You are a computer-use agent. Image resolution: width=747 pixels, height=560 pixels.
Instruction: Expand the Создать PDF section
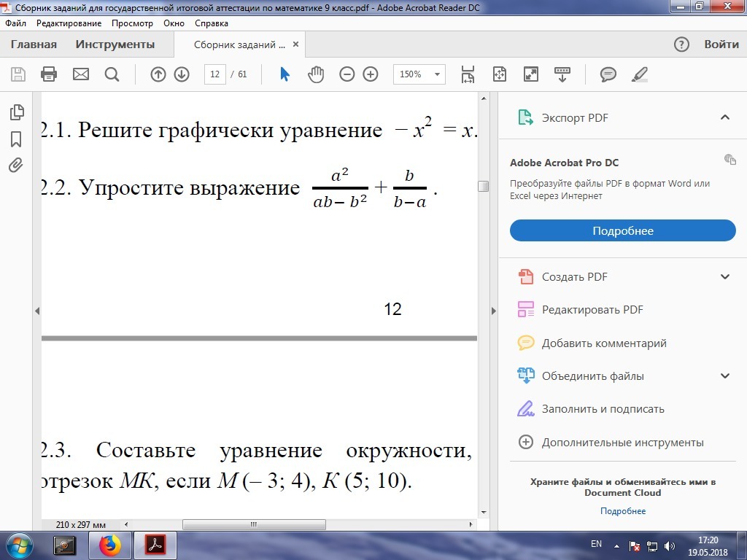tap(724, 277)
